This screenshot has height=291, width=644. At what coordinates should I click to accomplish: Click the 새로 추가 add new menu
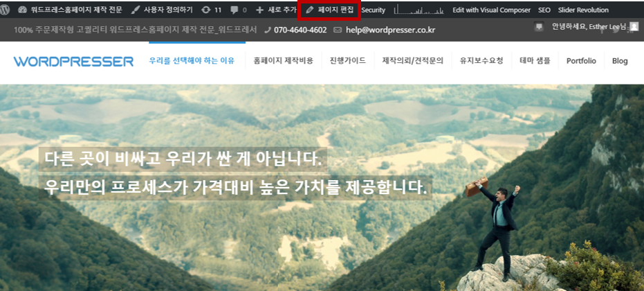(276, 10)
